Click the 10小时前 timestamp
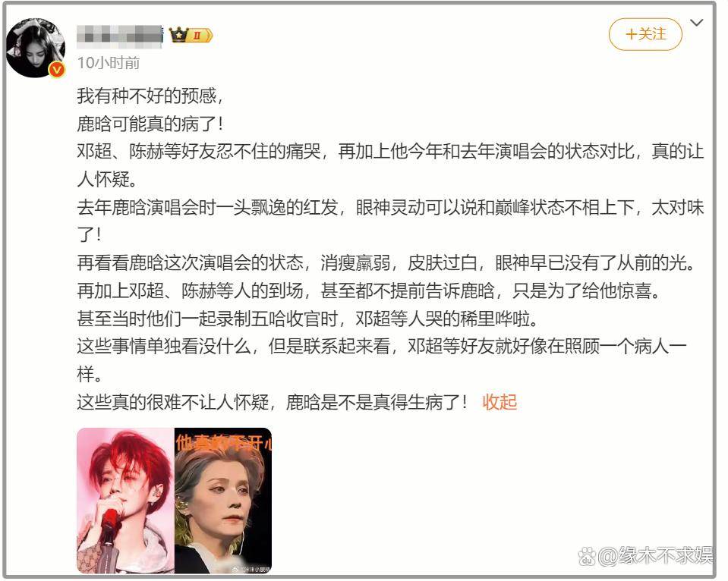The width and height of the screenshot is (728, 581). pyautogui.click(x=109, y=63)
